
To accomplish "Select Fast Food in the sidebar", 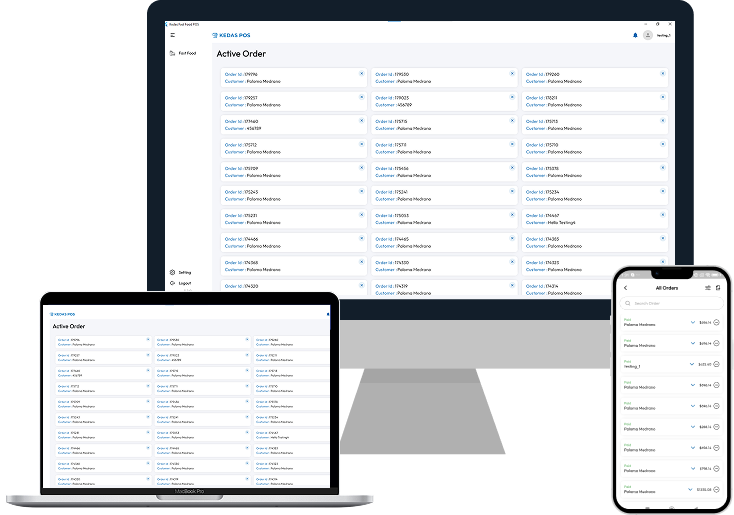I will [186, 53].
